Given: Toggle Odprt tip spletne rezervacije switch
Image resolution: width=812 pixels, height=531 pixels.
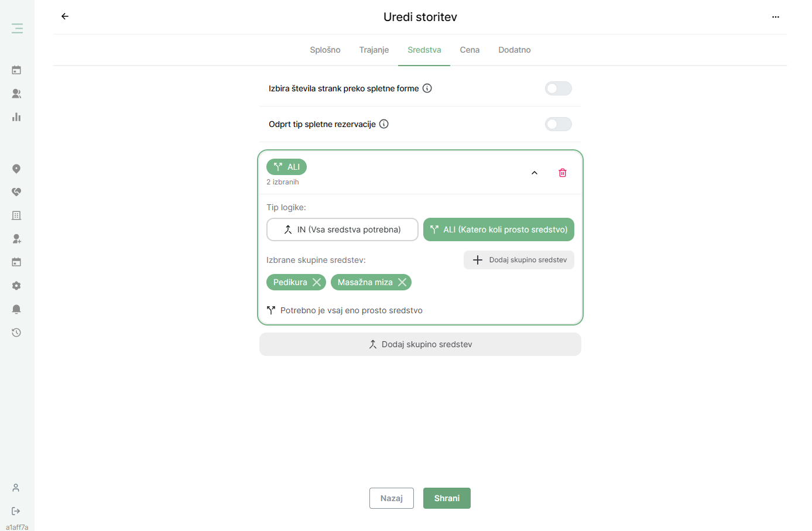Looking at the screenshot, I should pos(558,124).
